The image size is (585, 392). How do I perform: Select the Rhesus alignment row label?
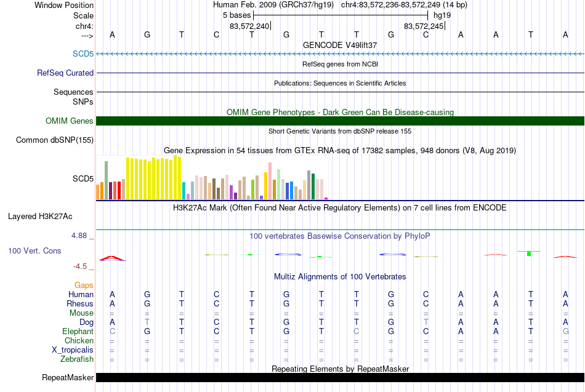point(80,303)
